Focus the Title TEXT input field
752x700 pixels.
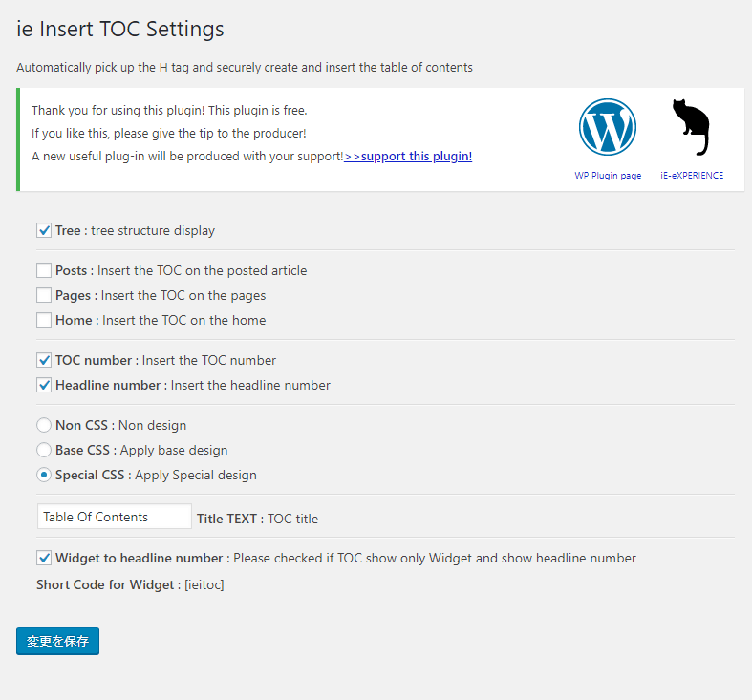coord(115,517)
